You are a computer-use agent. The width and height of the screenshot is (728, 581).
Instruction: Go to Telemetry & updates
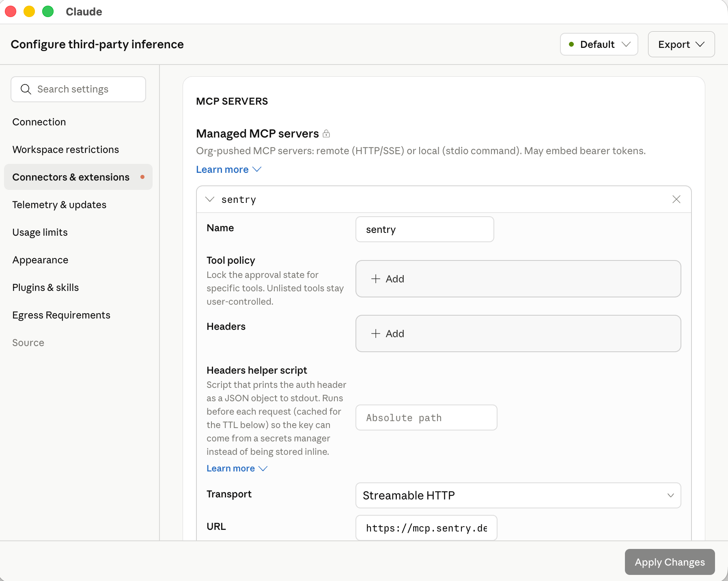(59, 205)
